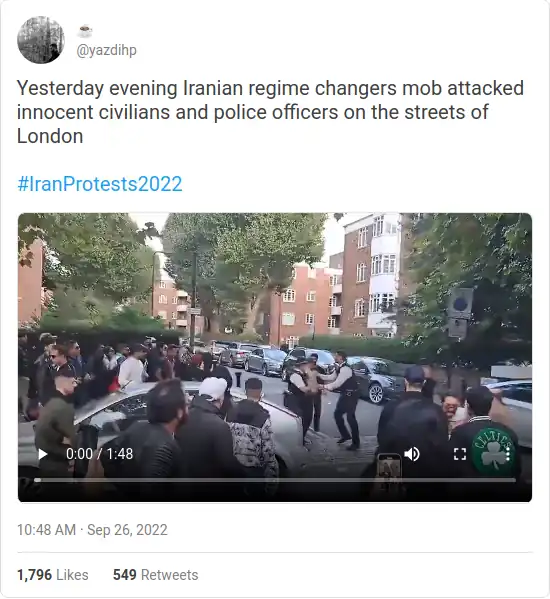Screen dimensions: 550x599
Task: Click the word Likes under the tweet
Action: point(72,575)
